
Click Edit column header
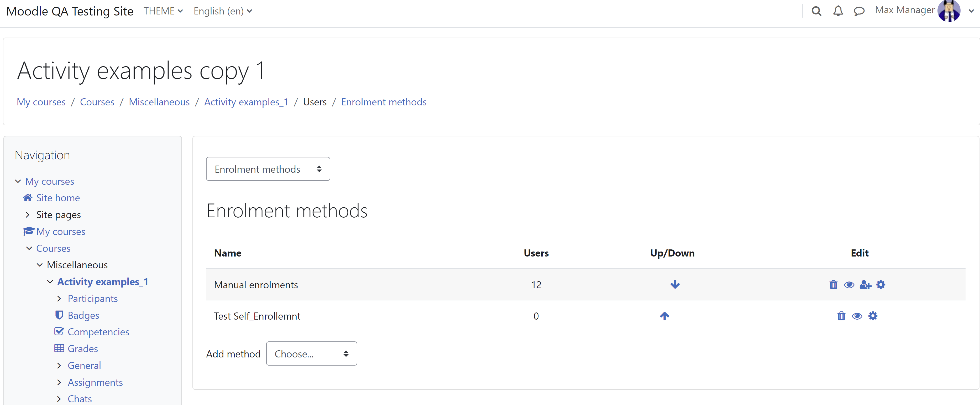coord(860,253)
